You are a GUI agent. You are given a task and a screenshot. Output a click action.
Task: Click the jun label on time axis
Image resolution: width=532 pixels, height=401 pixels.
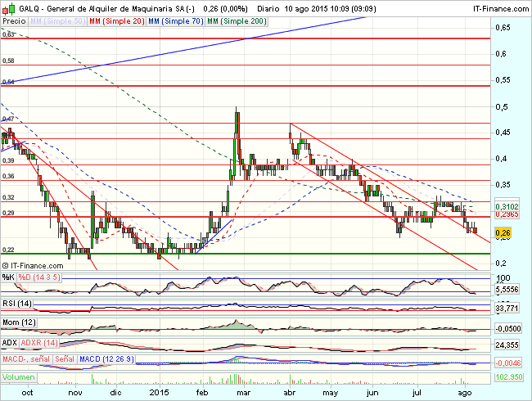click(x=372, y=393)
